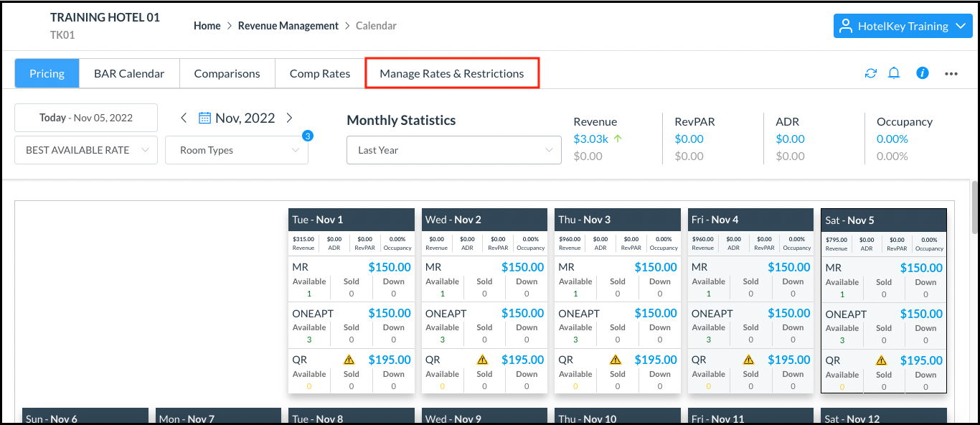Go back a month with left arrow

point(184,117)
